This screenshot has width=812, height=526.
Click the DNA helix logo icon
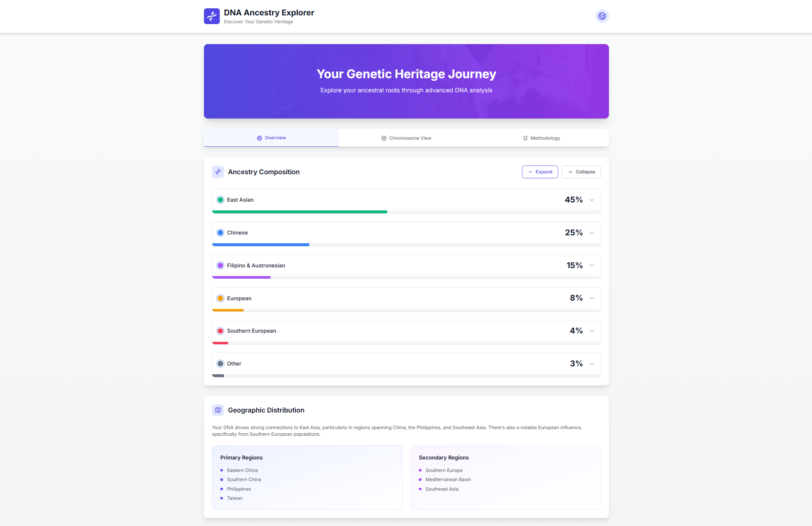coord(211,16)
